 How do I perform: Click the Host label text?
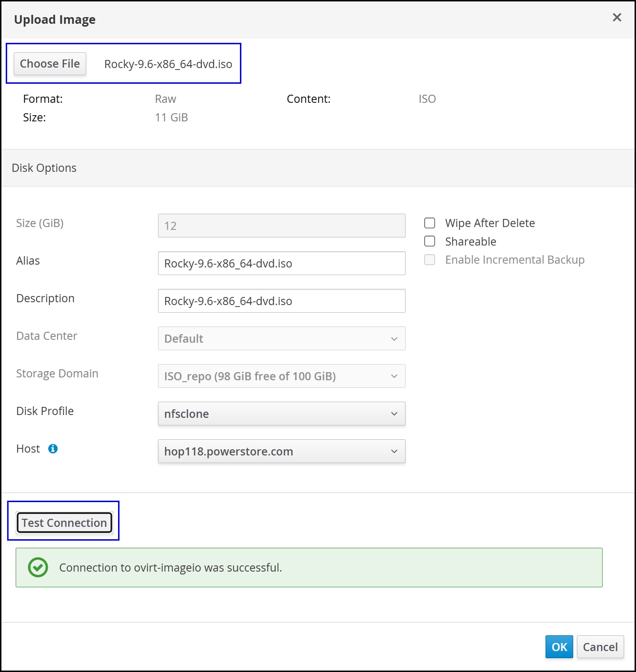(28, 449)
